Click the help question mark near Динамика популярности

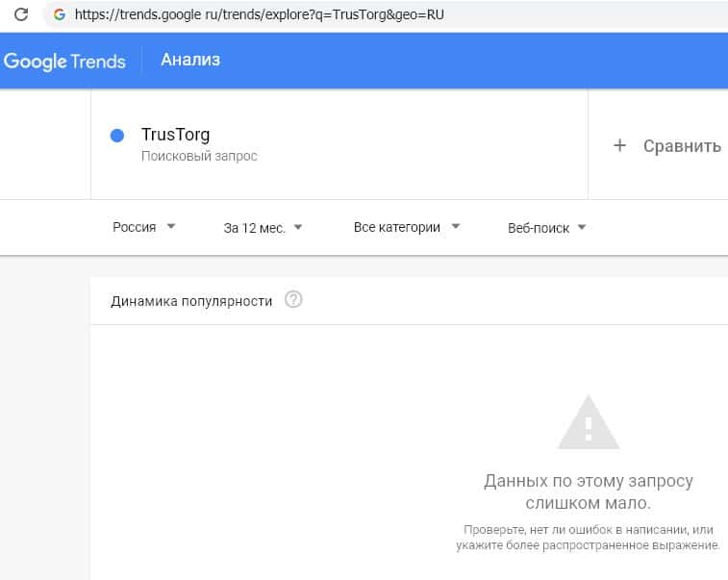(x=294, y=300)
